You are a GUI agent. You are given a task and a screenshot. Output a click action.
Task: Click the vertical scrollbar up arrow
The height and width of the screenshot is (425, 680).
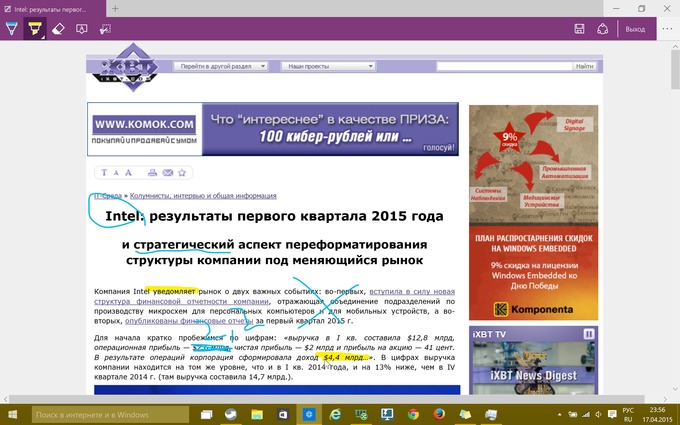tap(675, 46)
